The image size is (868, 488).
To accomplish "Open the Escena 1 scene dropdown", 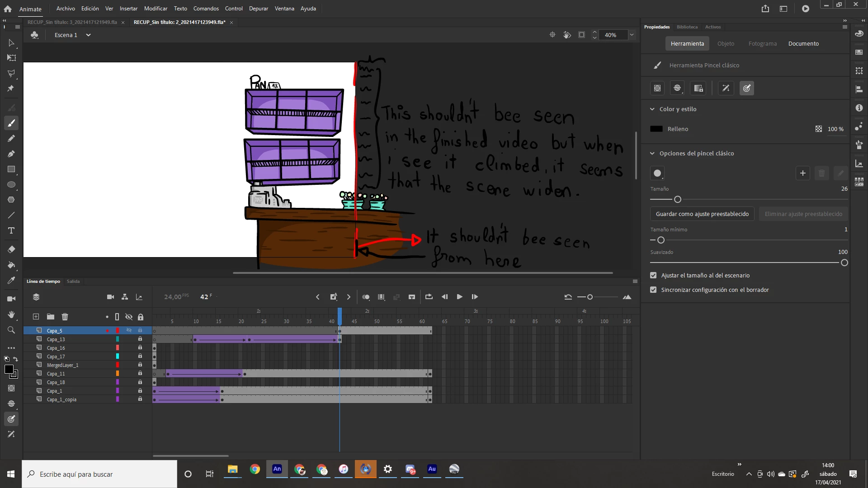I will click(88, 35).
